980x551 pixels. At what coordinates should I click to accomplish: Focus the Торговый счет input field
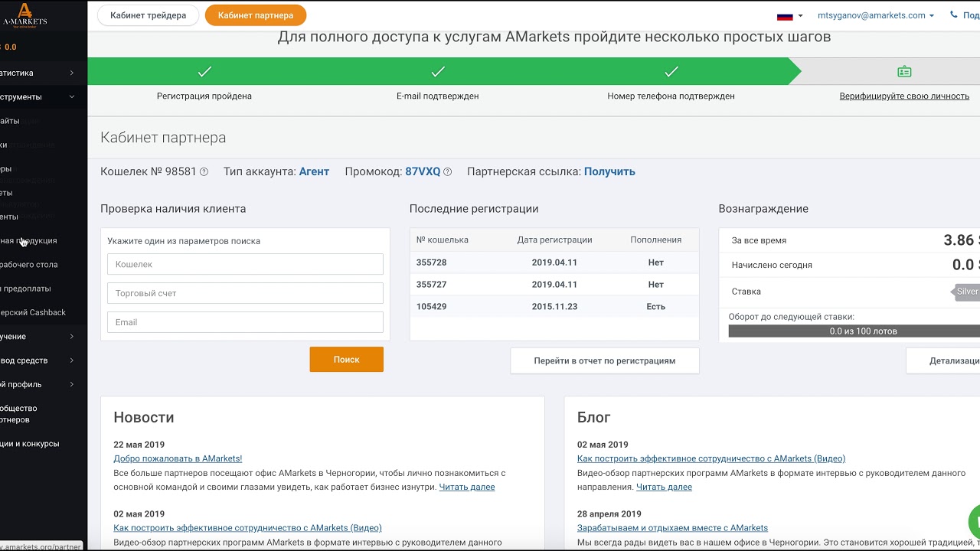click(245, 293)
